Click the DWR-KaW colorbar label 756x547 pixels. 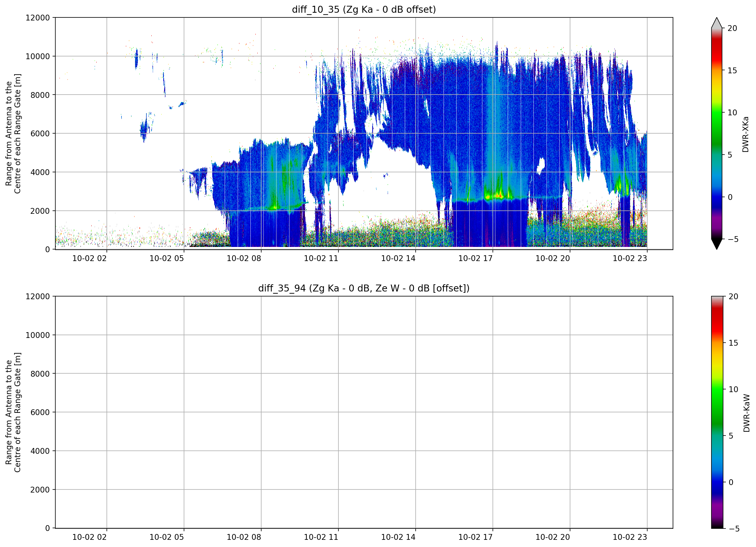(x=746, y=413)
